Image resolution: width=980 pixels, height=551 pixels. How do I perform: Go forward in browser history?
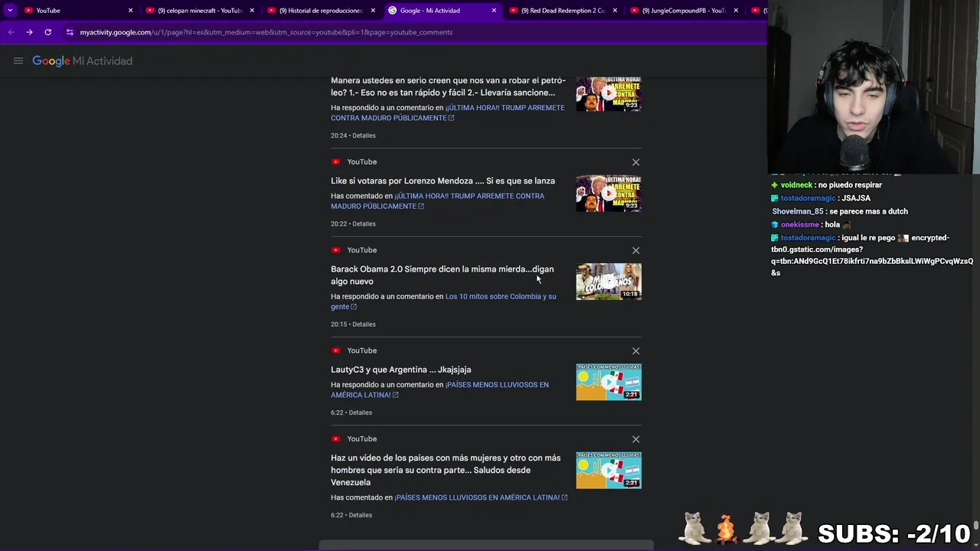click(29, 32)
